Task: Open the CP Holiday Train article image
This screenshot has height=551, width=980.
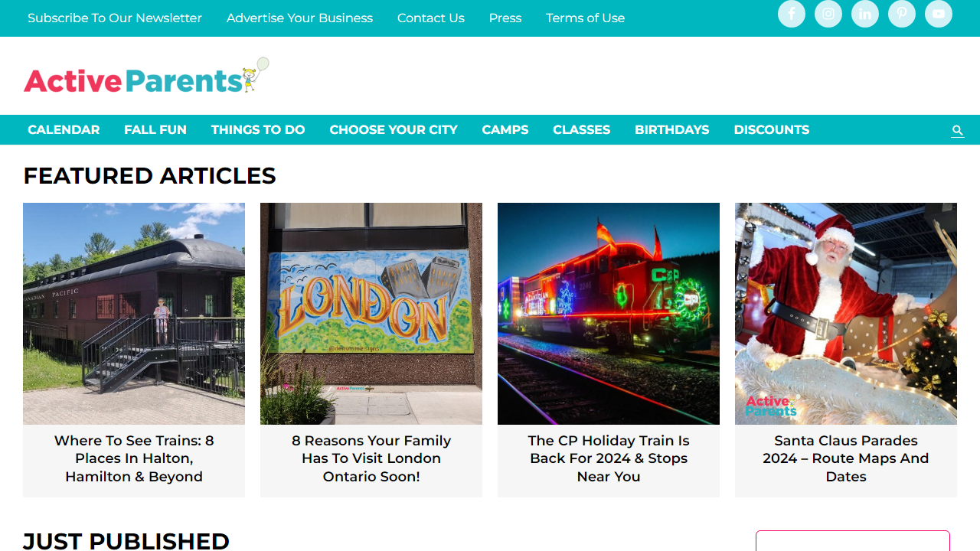Action: [x=609, y=314]
